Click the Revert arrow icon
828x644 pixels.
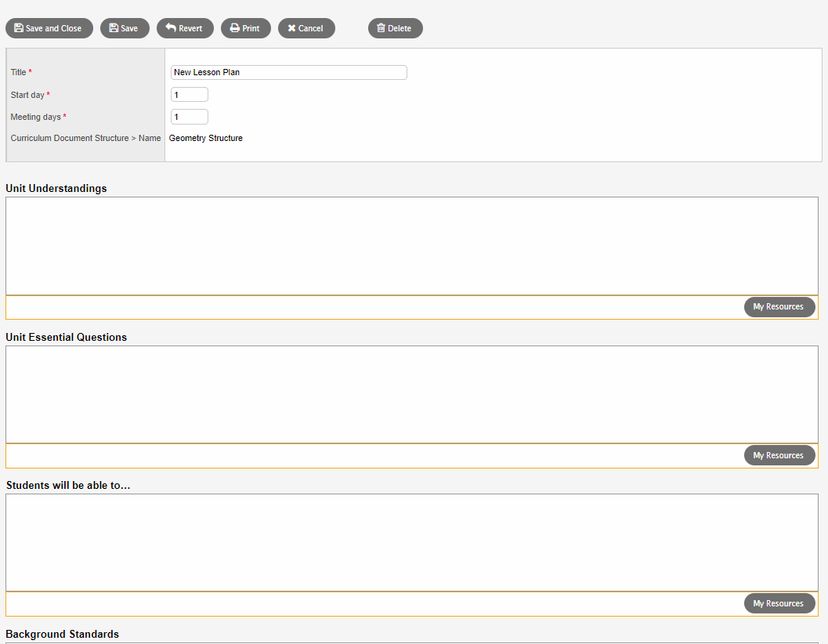coord(171,28)
